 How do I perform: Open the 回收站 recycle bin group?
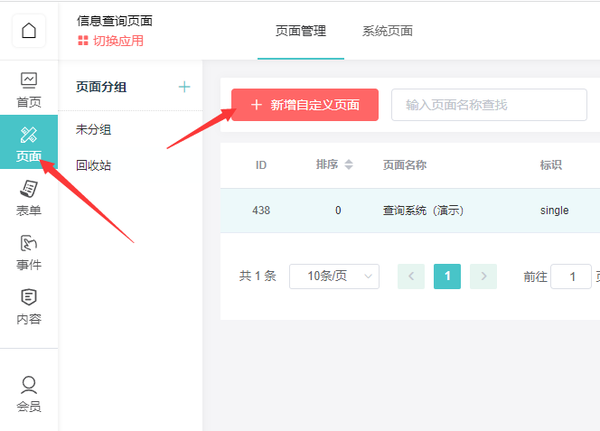pyautogui.click(x=93, y=165)
